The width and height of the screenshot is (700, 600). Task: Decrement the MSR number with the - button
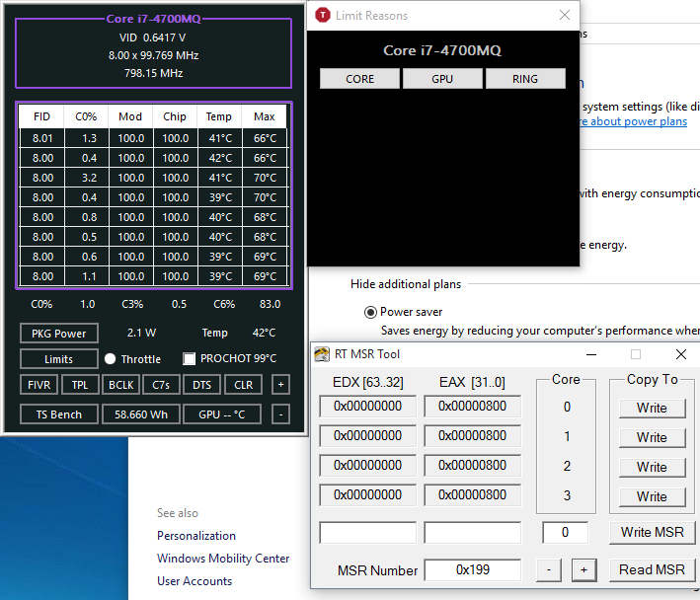(x=549, y=569)
